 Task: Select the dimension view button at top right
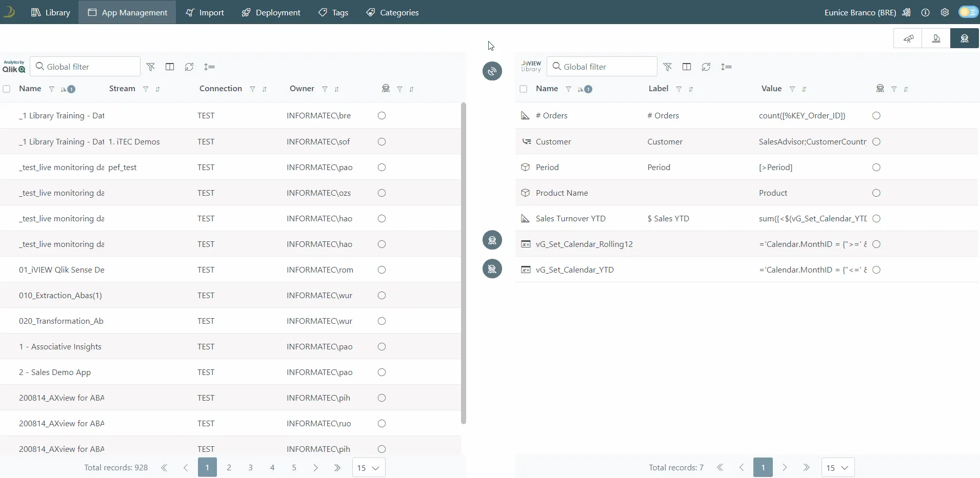[x=908, y=38]
